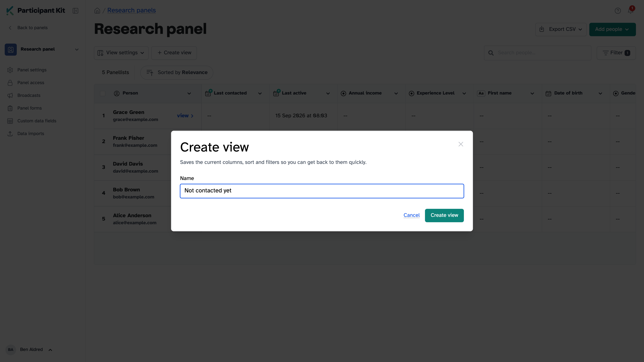Click the Annual income radio-type icon
This screenshot has width=644, height=362.
point(343,94)
